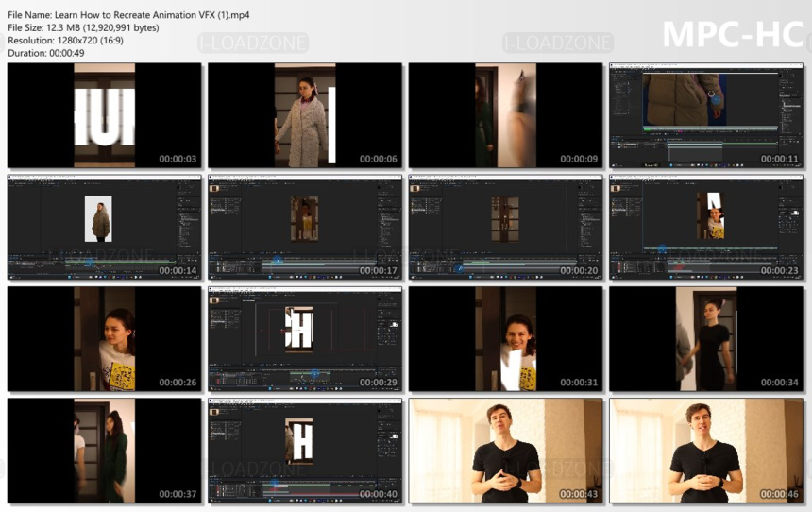Click the File Name line of text

coord(128,15)
